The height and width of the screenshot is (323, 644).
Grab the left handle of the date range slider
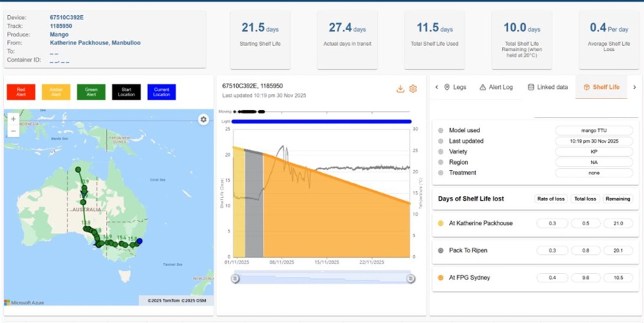[x=235, y=279]
